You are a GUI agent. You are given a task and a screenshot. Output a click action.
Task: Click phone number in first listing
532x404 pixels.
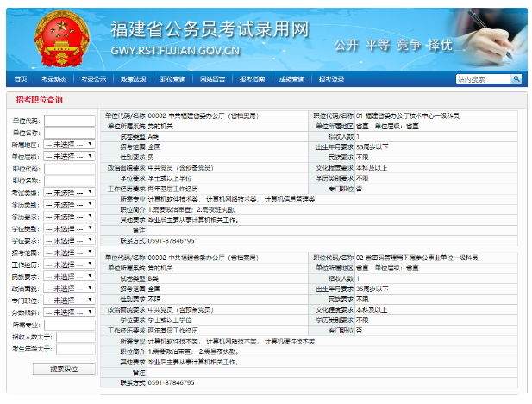(171, 241)
